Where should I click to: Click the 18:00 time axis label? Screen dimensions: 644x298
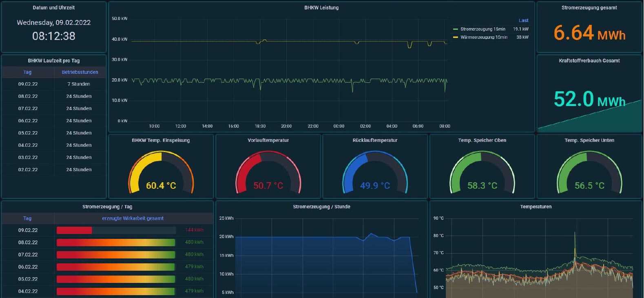tap(260, 126)
